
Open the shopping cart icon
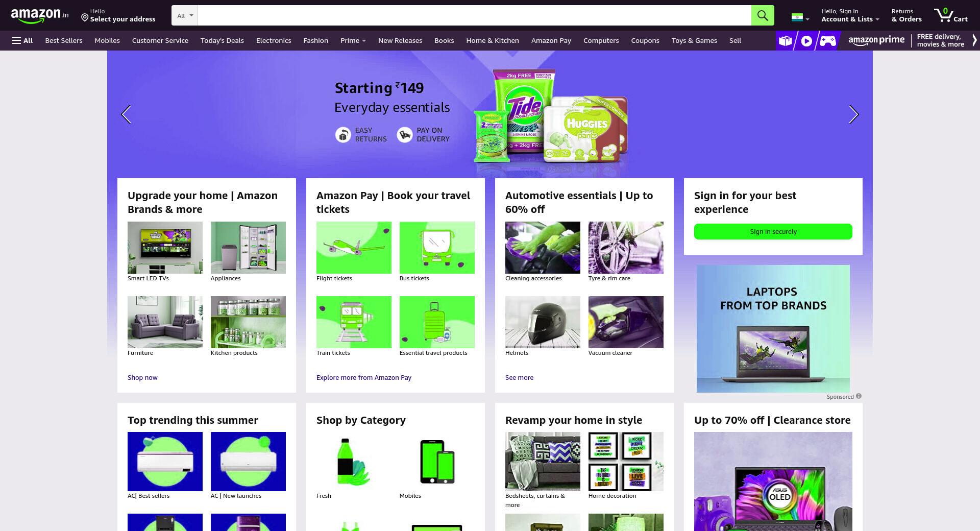[950, 15]
